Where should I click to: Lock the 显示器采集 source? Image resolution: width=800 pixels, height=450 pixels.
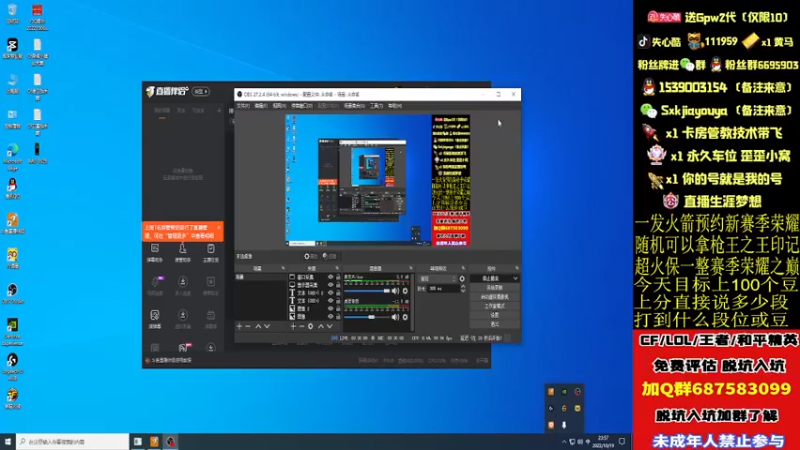pos(338,285)
